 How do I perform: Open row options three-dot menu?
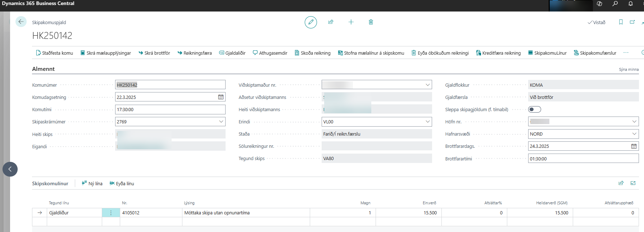pyautogui.click(x=111, y=213)
